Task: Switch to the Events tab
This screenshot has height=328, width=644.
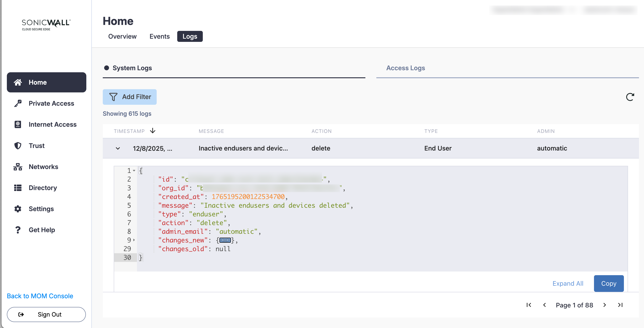Action: pos(159,37)
